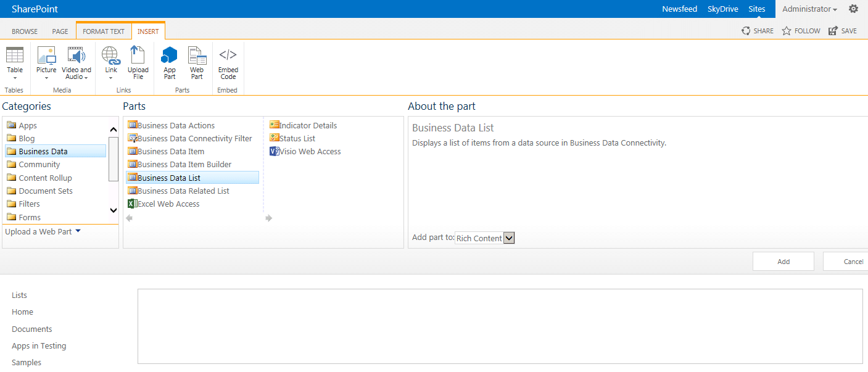Select the Insert ribbon tab
The width and height of the screenshot is (868, 372).
(148, 31)
